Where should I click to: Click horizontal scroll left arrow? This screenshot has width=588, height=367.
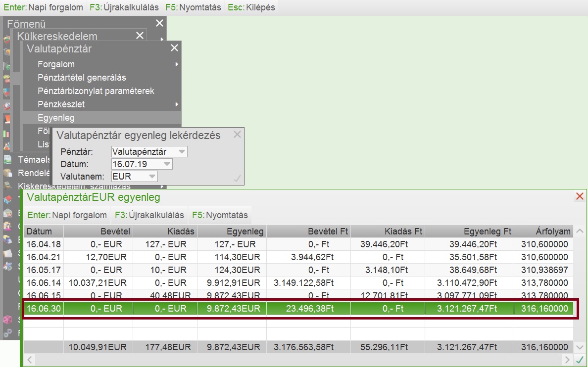tap(29, 361)
